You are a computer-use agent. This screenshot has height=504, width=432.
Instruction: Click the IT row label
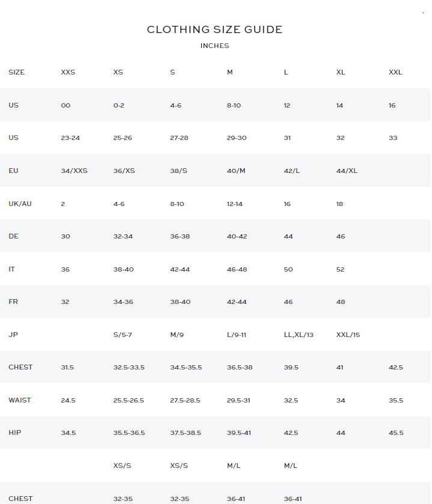[x=12, y=269]
